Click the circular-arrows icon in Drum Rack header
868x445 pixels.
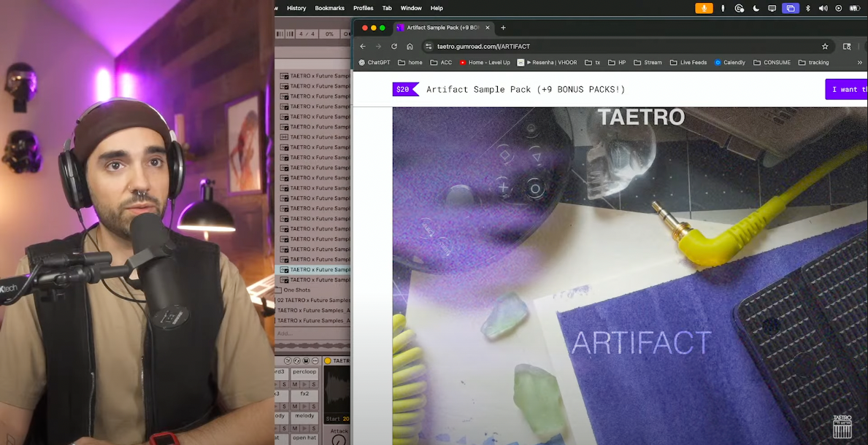coord(296,361)
